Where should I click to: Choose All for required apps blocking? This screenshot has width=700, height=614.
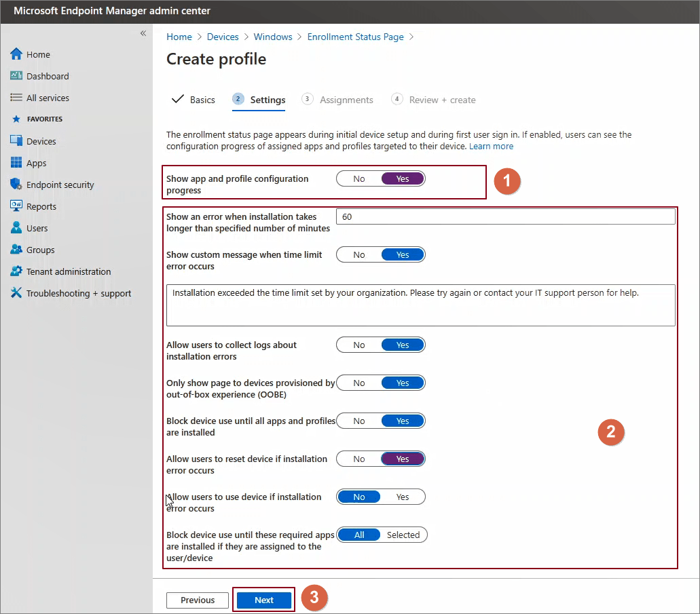359,535
